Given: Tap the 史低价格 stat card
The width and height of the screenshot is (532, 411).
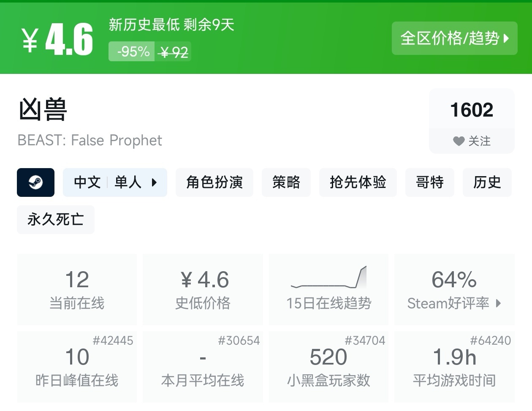Looking at the screenshot, I should click(x=203, y=289).
